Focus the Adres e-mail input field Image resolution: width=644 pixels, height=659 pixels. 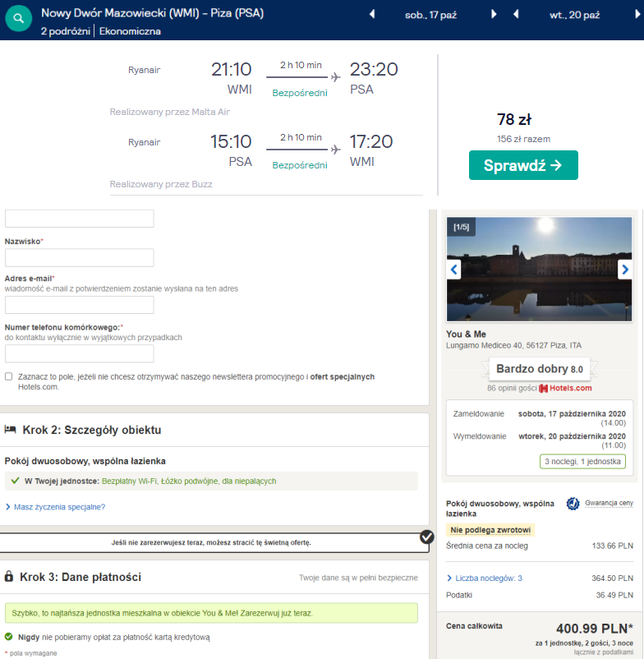(80, 305)
